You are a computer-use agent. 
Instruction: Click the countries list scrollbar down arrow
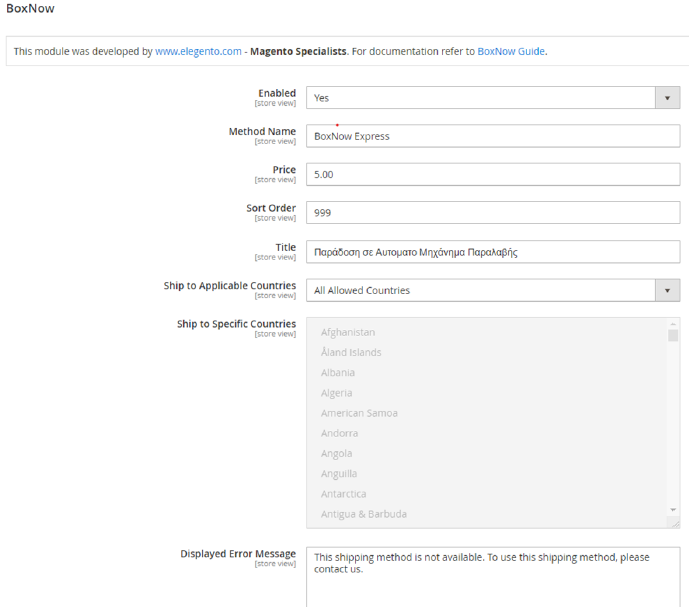click(x=673, y=510)
